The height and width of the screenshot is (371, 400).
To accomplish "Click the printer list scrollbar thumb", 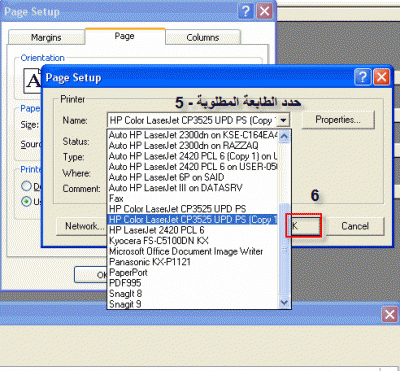I will pyautogui.click(x=284, y=249).
